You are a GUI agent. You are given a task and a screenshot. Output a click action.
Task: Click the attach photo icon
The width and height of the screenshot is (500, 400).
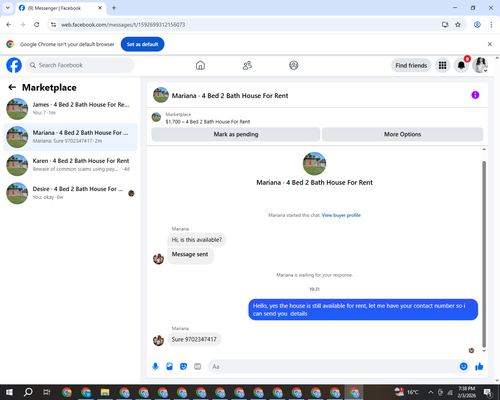[169, 367]
